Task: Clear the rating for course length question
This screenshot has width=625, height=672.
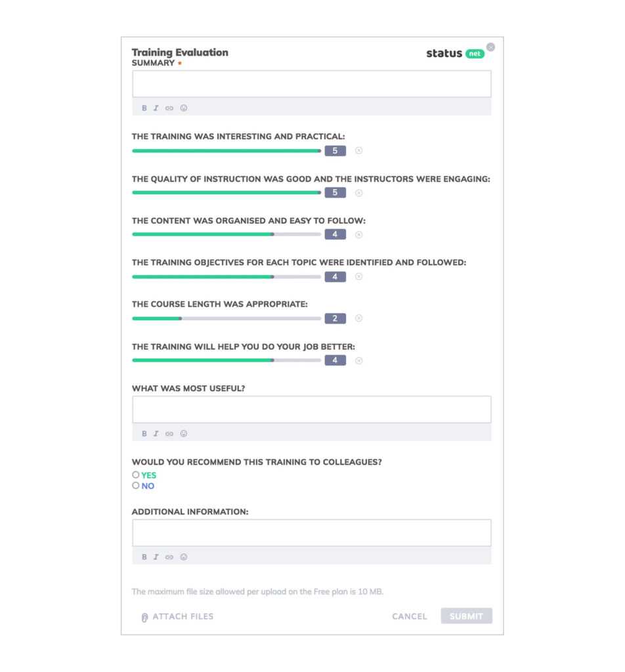Action: click(358, 318)
